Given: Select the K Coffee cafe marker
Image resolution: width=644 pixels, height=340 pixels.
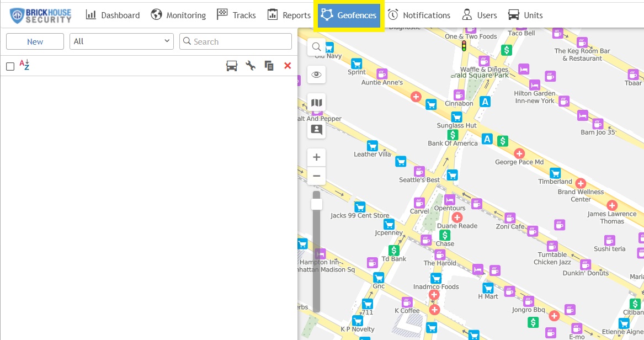Looking at the screenshot, I should point(407,302).
